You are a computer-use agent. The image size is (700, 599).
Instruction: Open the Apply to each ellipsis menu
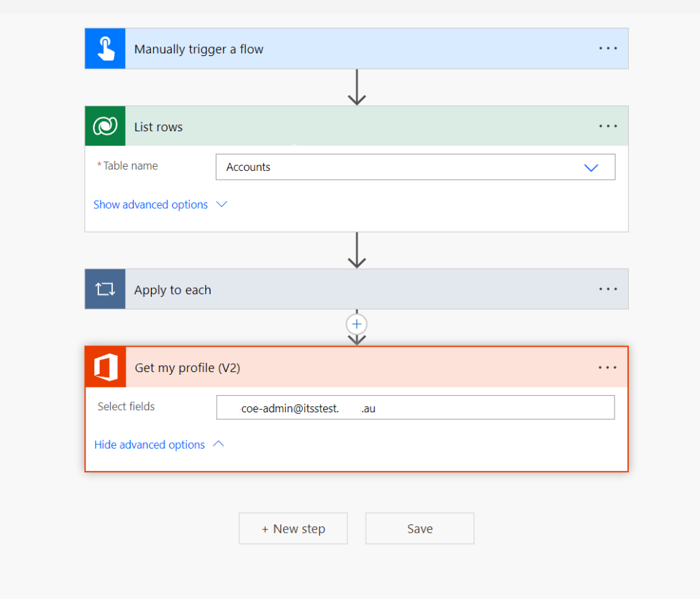coord(608,289)
